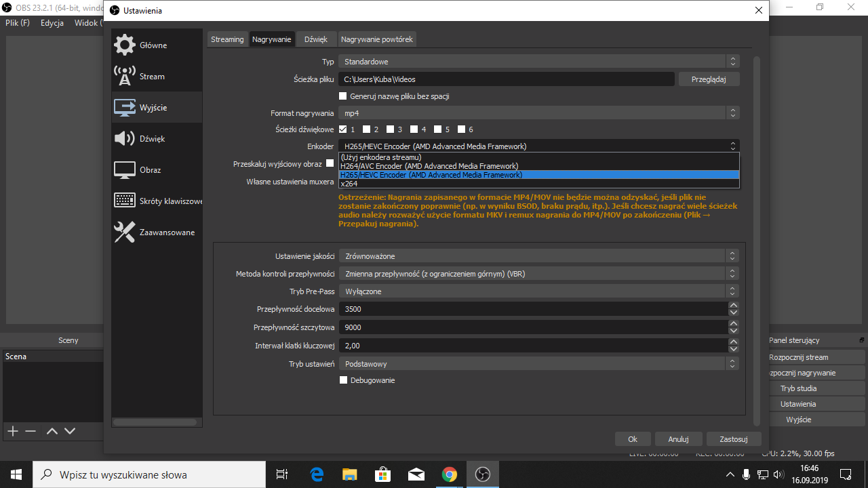868x488 pixels.
Task: Cancel with the Anuluj button
Action: (678, 439)
